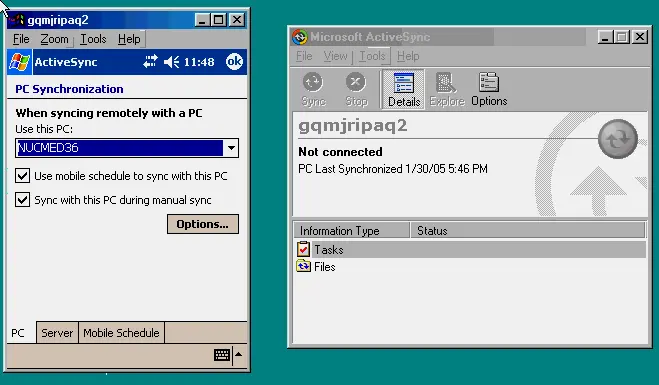Viewport: 659px width, 385px height.
Task: Switch to the Server tab
Action: [57, 333]
